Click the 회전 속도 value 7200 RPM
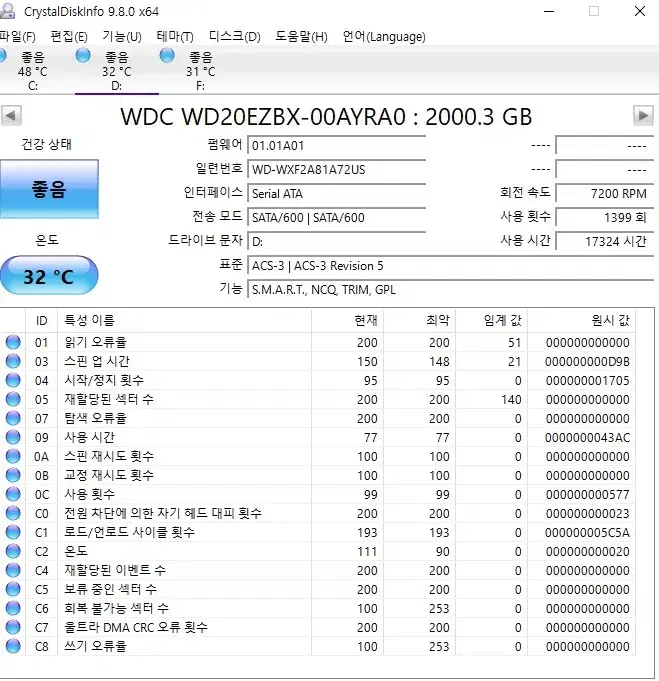 click(605, 194)
